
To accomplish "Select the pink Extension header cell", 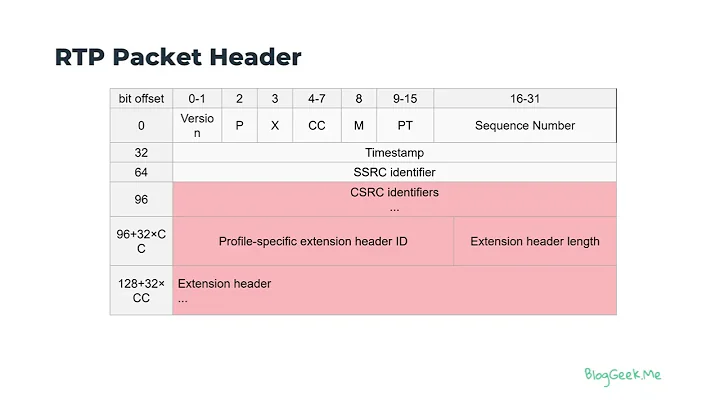I will click(x=394, y=291).
